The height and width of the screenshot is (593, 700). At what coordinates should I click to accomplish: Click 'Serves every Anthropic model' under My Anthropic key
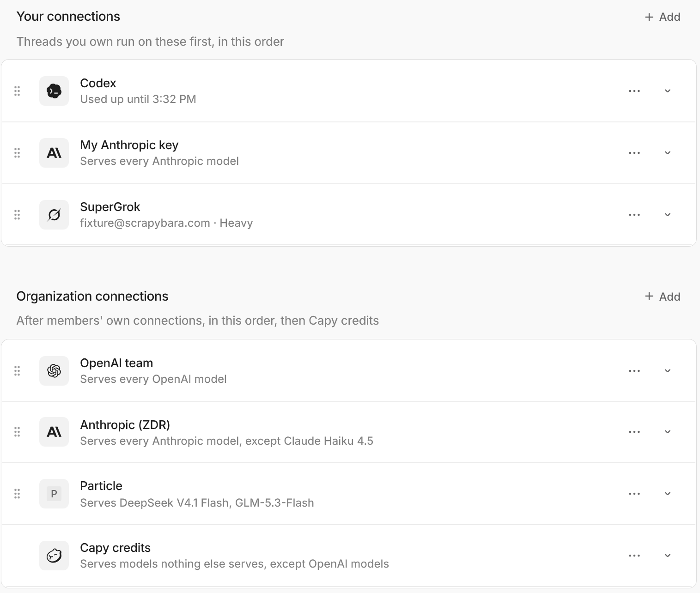159,161
